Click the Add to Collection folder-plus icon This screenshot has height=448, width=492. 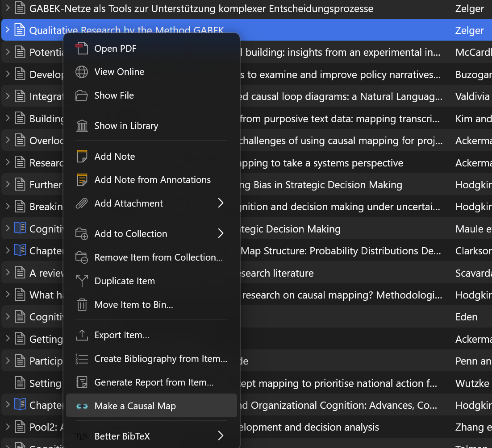[82, 233]
